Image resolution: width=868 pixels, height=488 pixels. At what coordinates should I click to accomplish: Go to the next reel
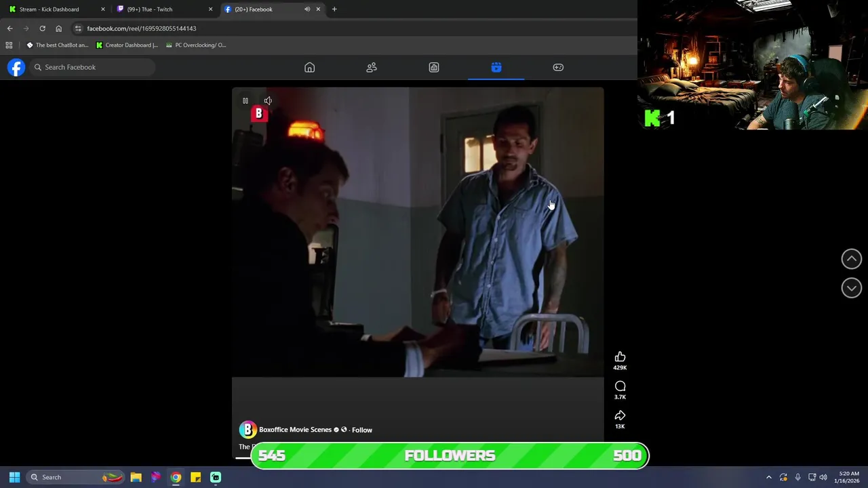(852, 288)
